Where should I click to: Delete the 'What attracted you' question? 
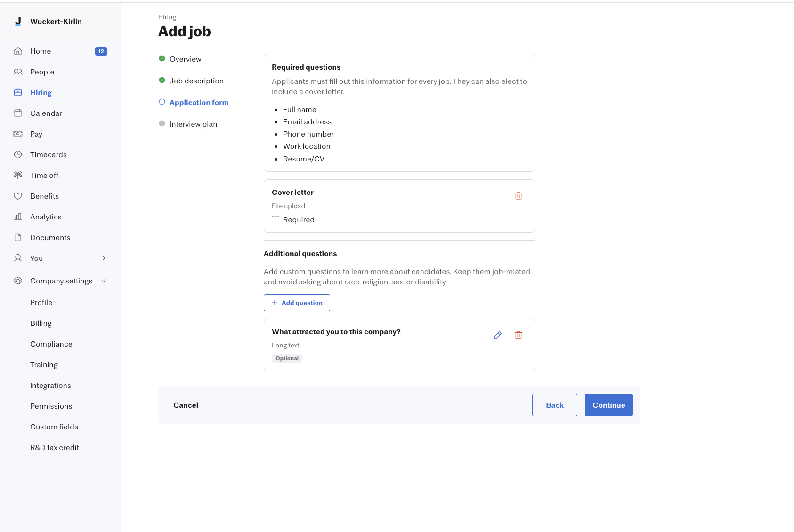(x=519, y=335)
